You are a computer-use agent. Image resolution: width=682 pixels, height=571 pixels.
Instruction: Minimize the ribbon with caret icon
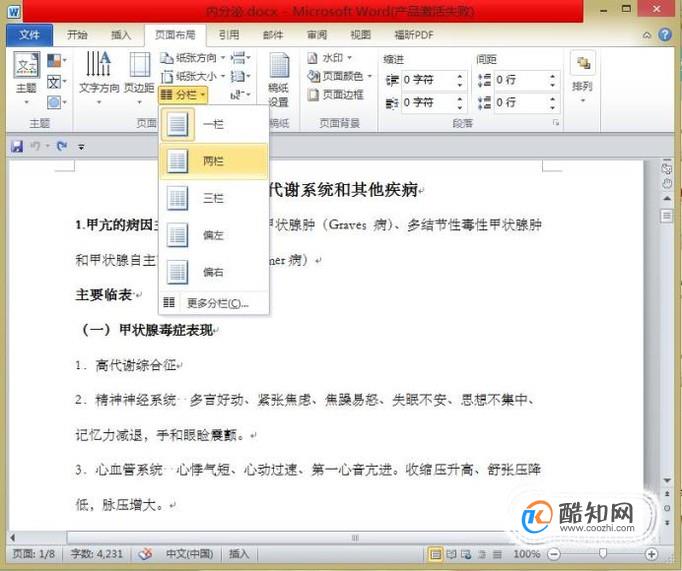pos(647,35)
